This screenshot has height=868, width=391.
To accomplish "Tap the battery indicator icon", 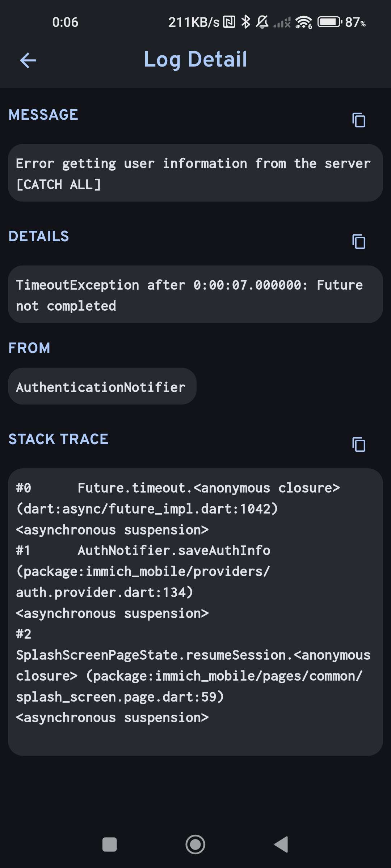I will tap(329, 22).
